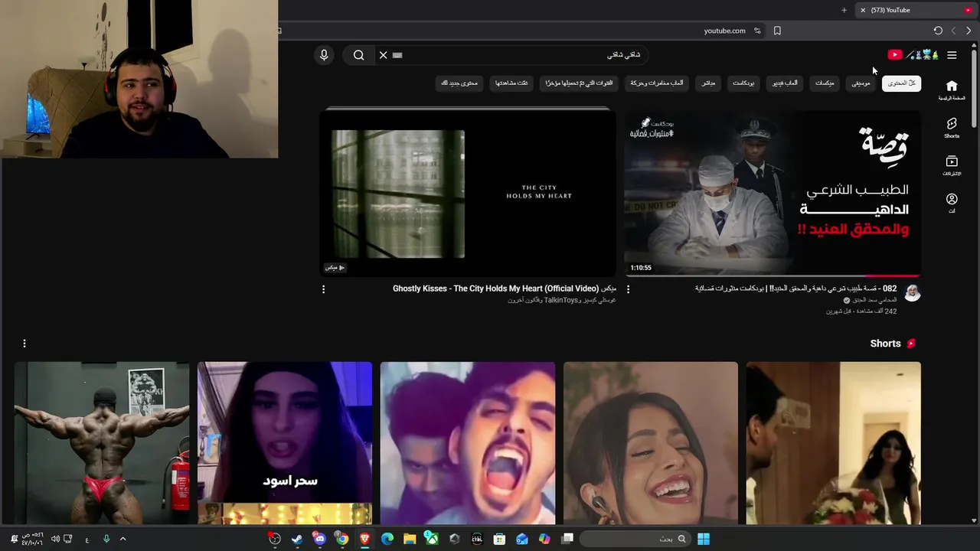Open Xbox app from the taskbar
Viewport: 980px width, 551px height.
point(432,539)
